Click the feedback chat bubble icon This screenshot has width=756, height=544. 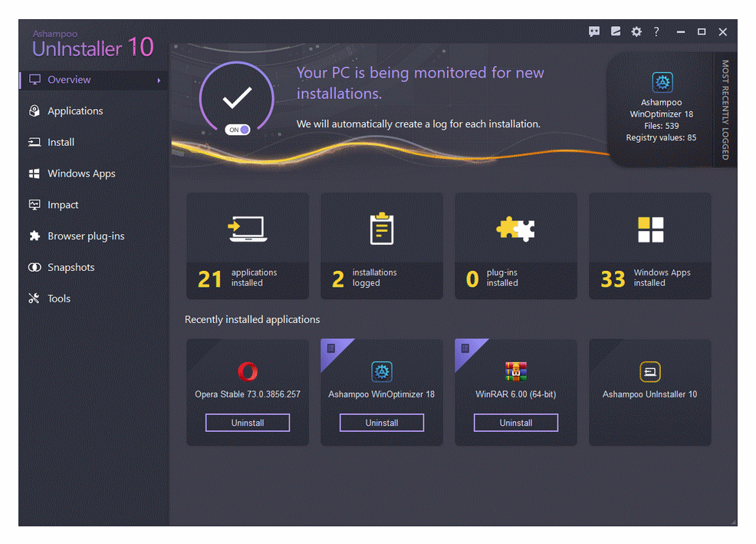(x=594, y=32)
